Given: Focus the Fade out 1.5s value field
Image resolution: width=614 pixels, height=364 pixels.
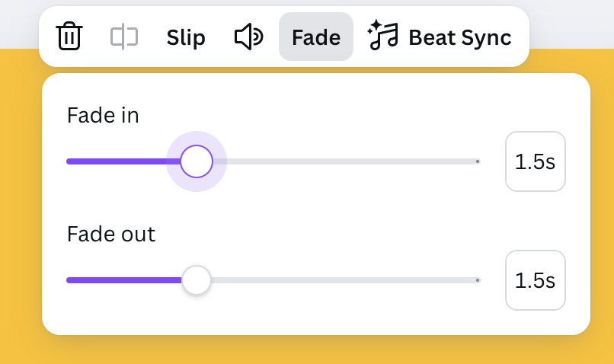Looking at the screenshot, I should [x=536, y=280].
